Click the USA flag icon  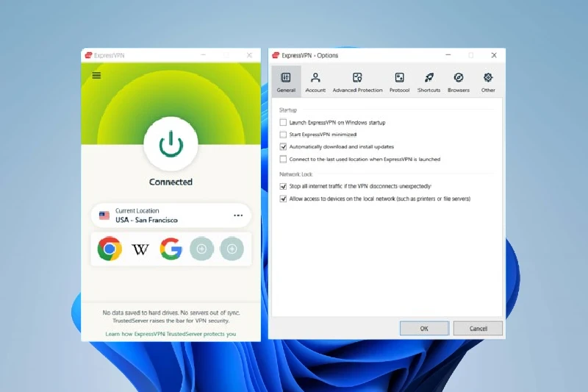click(x=104, y=215)
